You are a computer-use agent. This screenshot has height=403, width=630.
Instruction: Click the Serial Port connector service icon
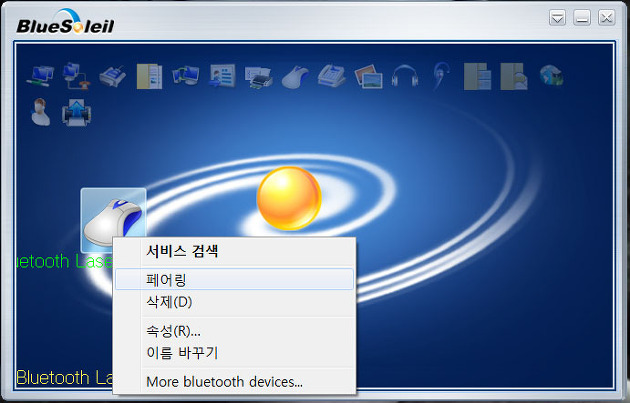coord(112,76)
